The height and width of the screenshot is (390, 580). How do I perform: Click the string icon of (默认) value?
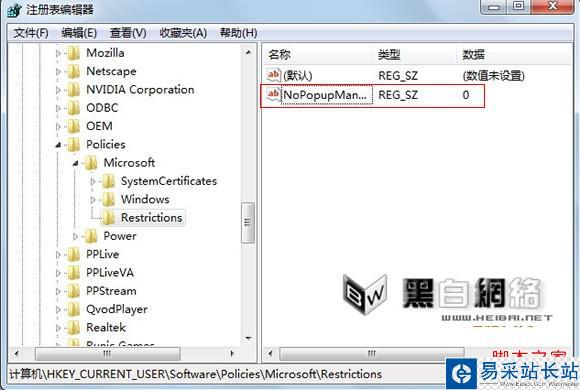pos(274,75)
